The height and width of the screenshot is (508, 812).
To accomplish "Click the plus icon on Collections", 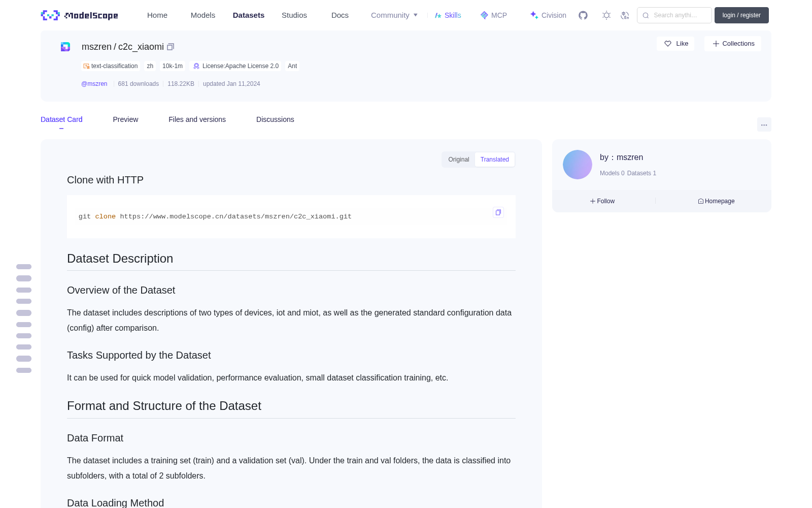I will click(x=716, y=44).
